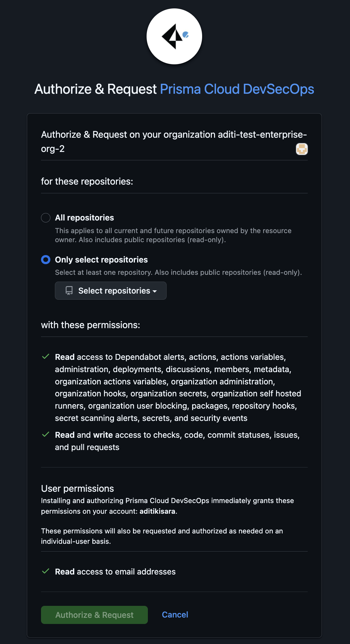350x644 pixels.
Task: Open the Select repositories dropdown
Action: point(111,291)
